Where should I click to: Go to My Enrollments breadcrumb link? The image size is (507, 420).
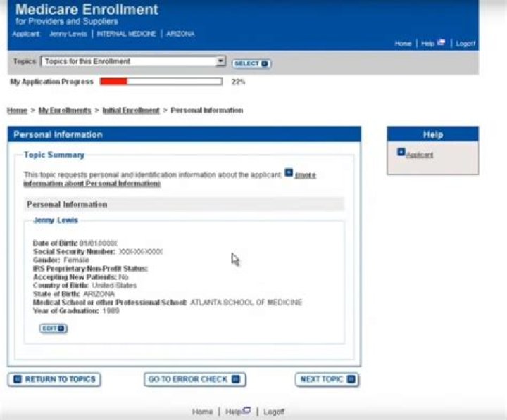point(65,110)
